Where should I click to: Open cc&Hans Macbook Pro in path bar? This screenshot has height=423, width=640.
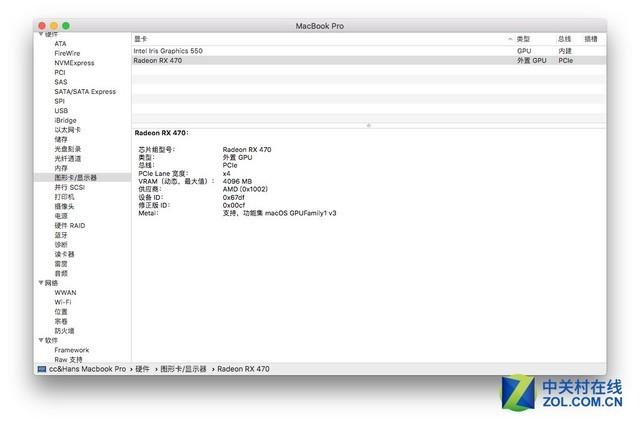(87, 369)
